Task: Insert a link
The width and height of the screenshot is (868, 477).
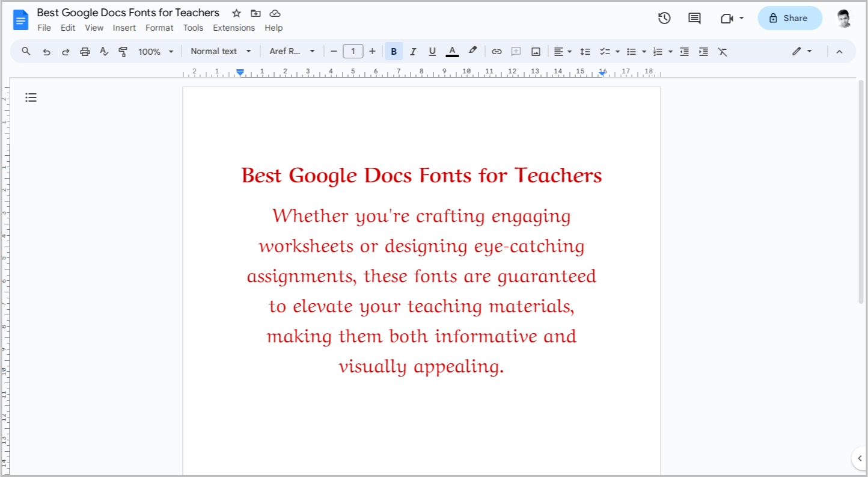Action: coord(497,51)
